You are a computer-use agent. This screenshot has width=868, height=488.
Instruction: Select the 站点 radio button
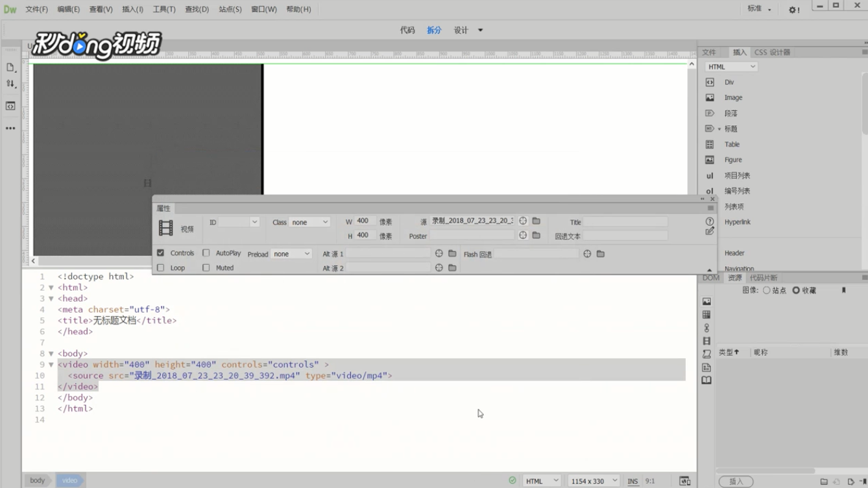pyautogui.click(x=767, y=291)
